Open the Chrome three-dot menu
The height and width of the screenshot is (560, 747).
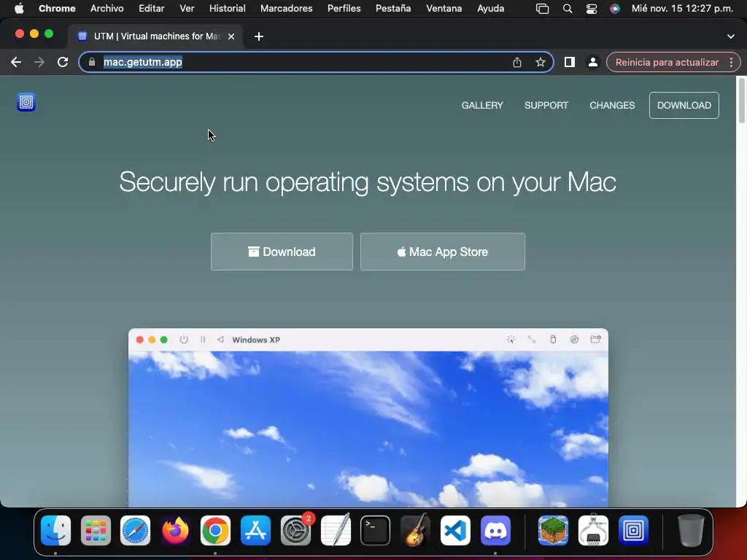tap(731, 62)
